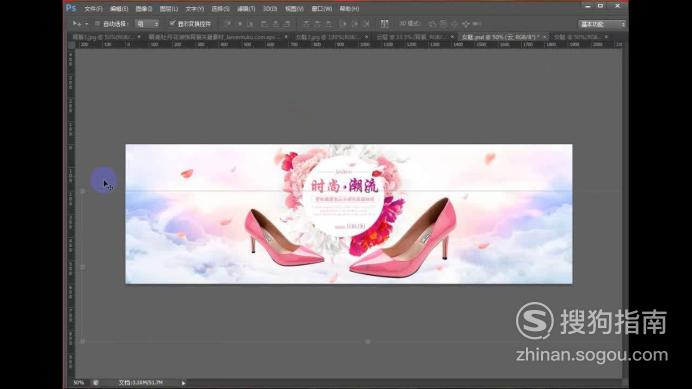Open the 3D(D) menu
Screen dimensions: 692x389
tap(270, 8)
